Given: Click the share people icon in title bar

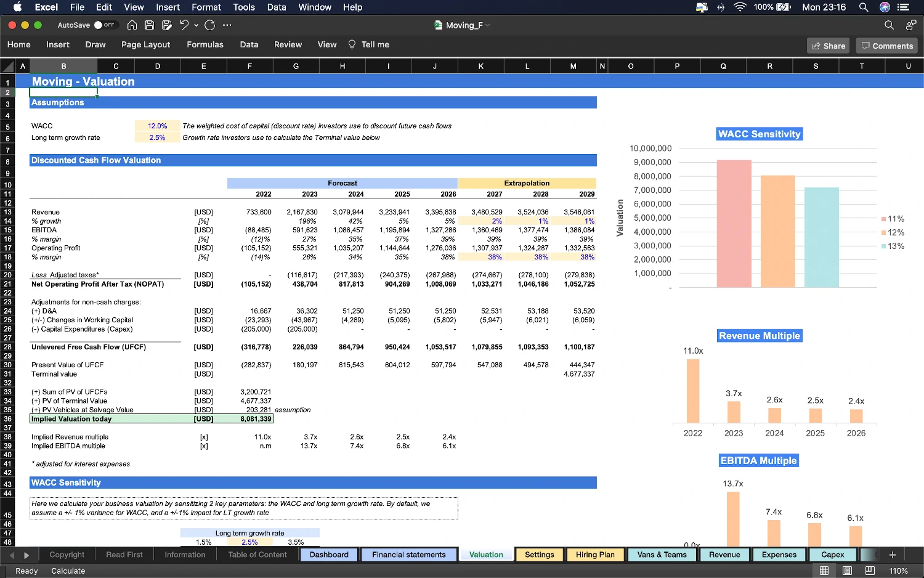Looking at the screenshot, I should tap(911, 25).
